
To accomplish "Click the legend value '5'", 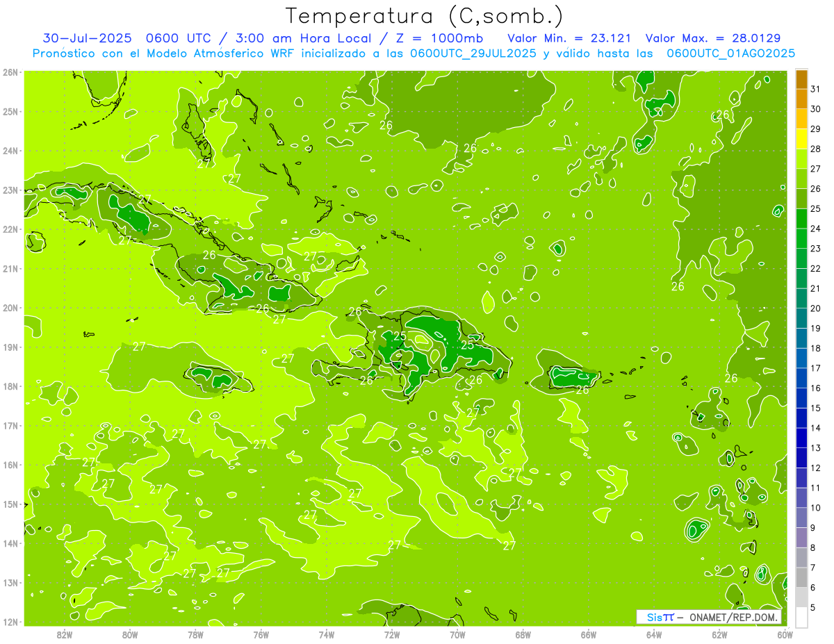I will point(812,607).
